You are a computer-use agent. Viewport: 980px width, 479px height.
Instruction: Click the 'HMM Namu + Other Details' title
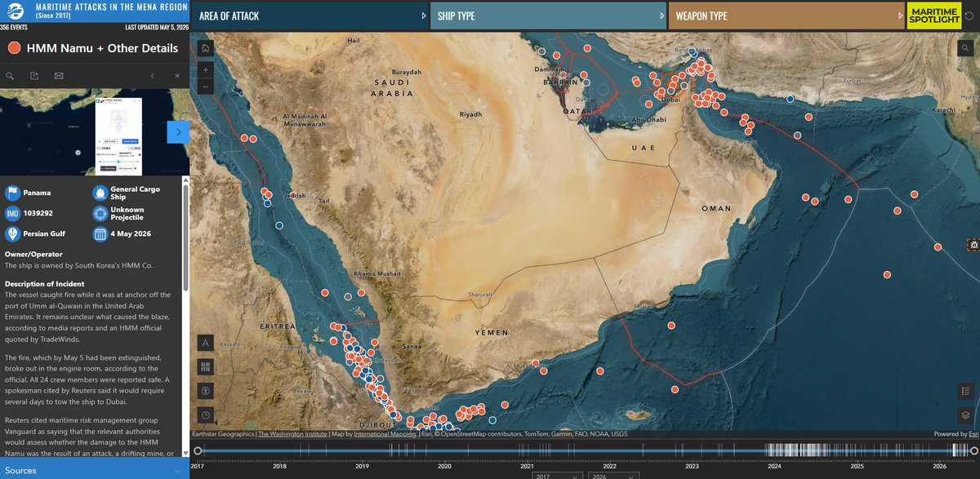102,48
